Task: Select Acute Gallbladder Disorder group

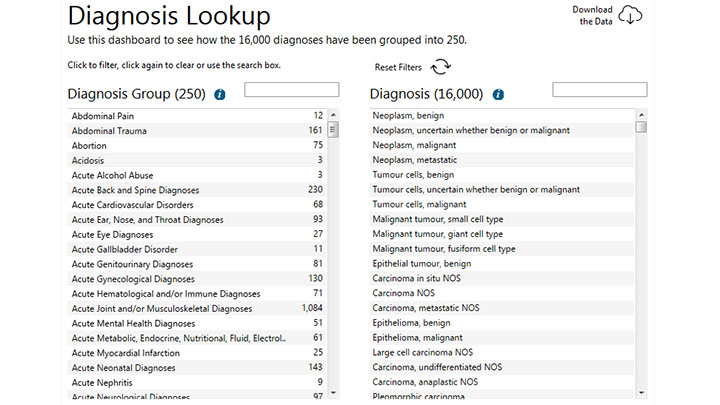Action: click(197, 249)
